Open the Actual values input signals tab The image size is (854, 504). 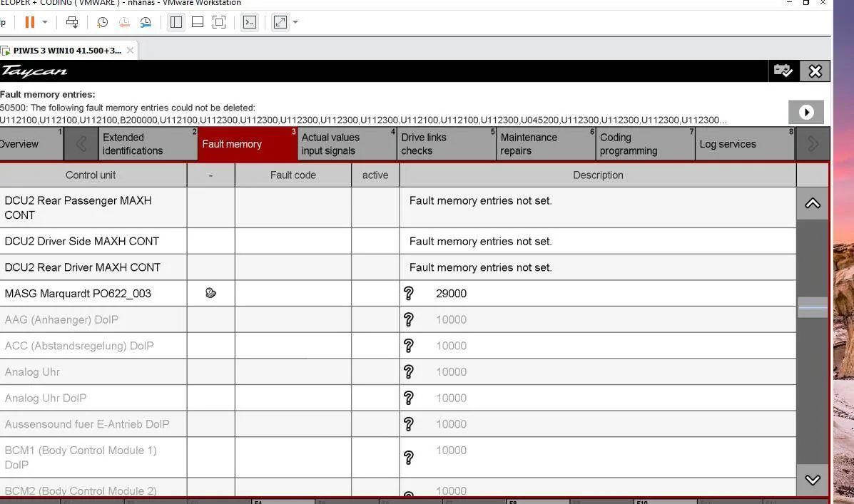(x=347, y=144)
